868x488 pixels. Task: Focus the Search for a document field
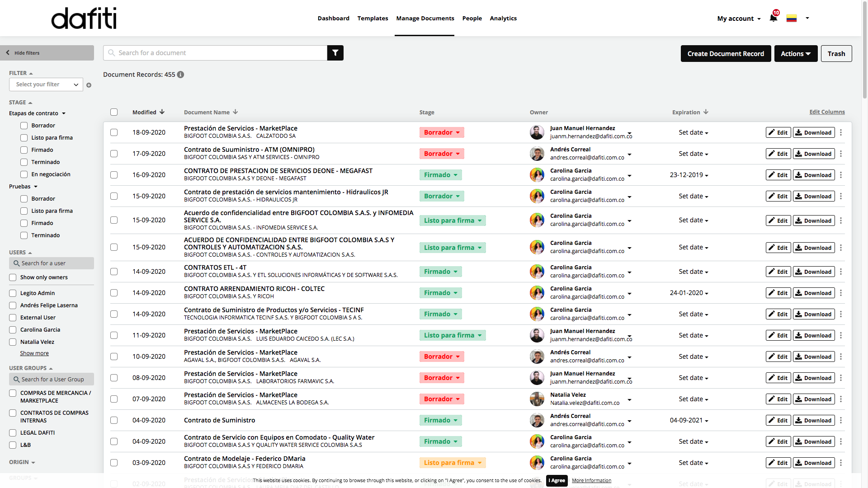[x=215, y=53]
